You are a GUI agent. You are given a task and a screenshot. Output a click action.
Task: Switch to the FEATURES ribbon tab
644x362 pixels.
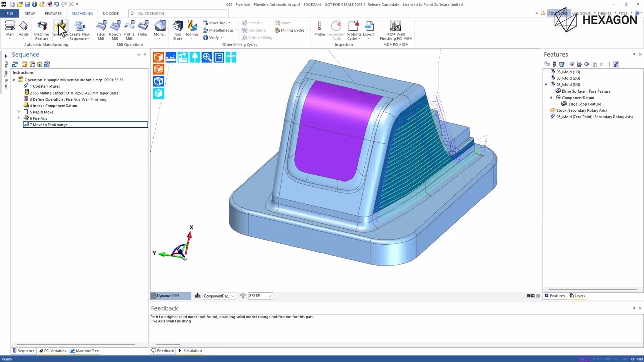coord(53,14)
